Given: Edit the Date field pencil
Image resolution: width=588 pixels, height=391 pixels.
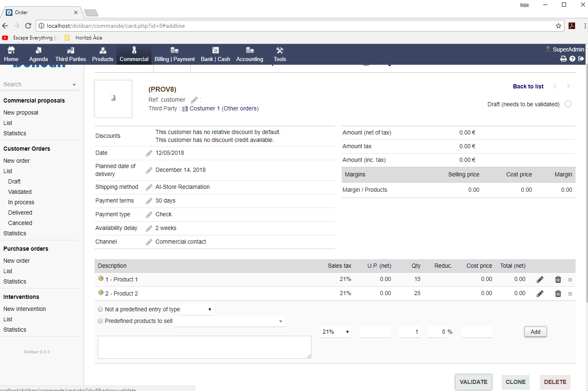Looking at the screenshot, I should [x=149, y=153].
